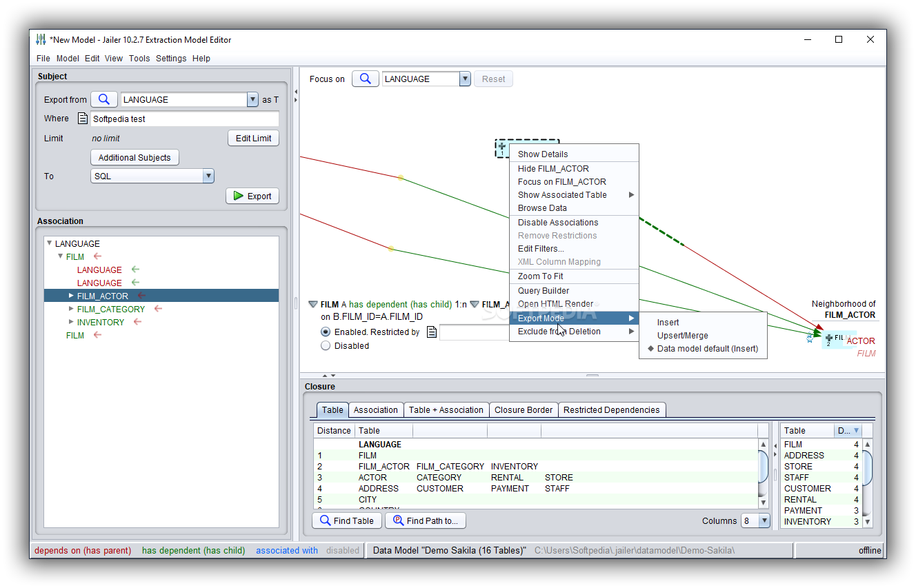Click the lower yellow dot on the green association line
Image resolution: width=916 pixels, height=588 pixels.
click(x=391, y=248)
